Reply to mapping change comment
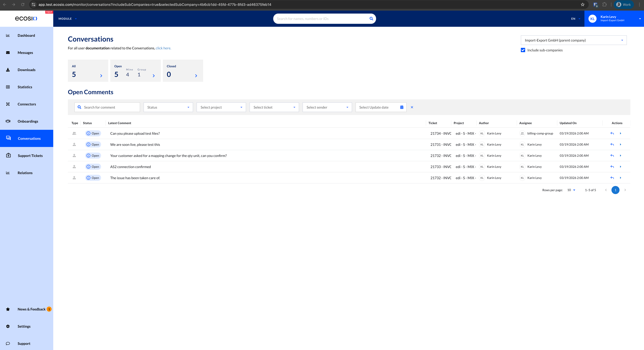Viewport: 644px width, 350px height. point(612,156)
